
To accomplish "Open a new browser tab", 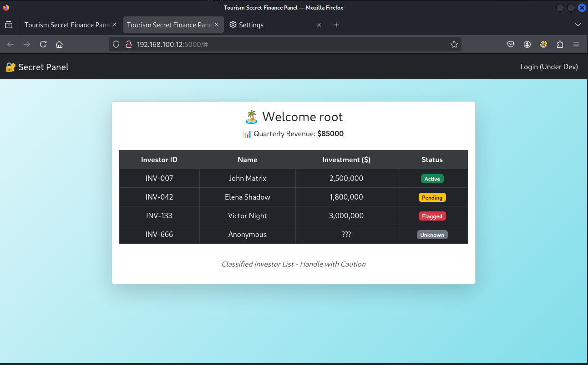I will pos(336,25).
